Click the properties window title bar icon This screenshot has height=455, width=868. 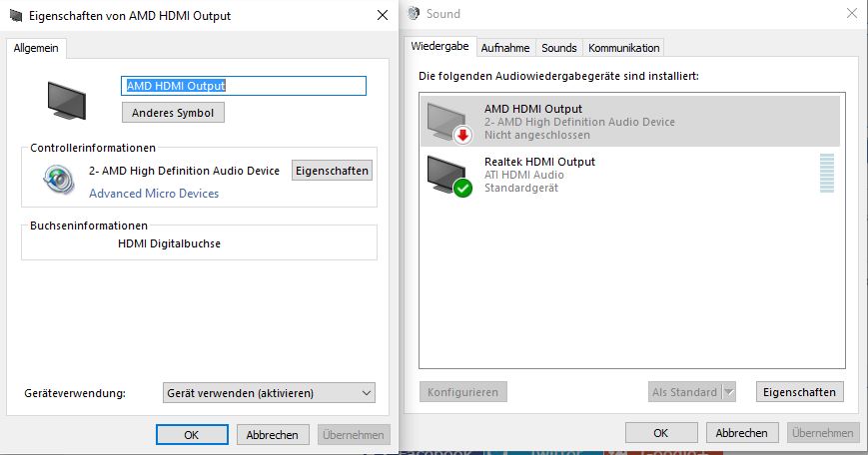17,16
